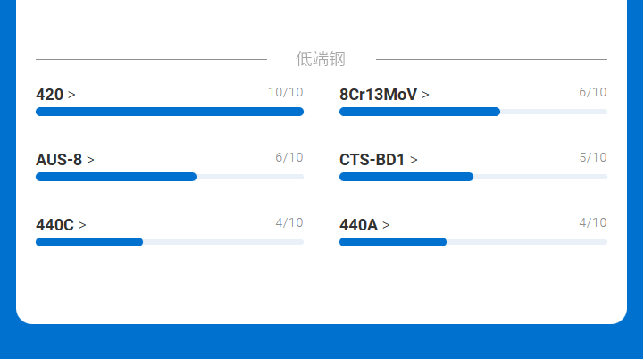Click the 420 rating progress bar
The height and width of the screenshot is (359, 644).
pos(170,112)
